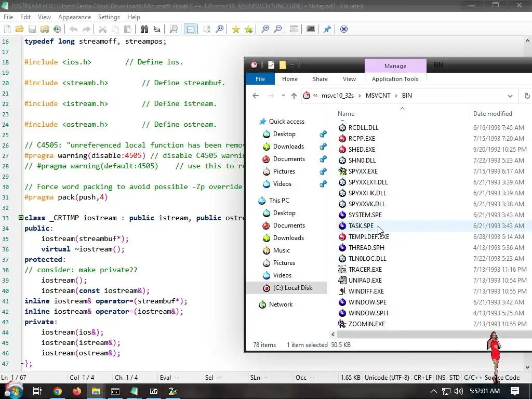Open Chrome from the taskbar

pos(58,391)
